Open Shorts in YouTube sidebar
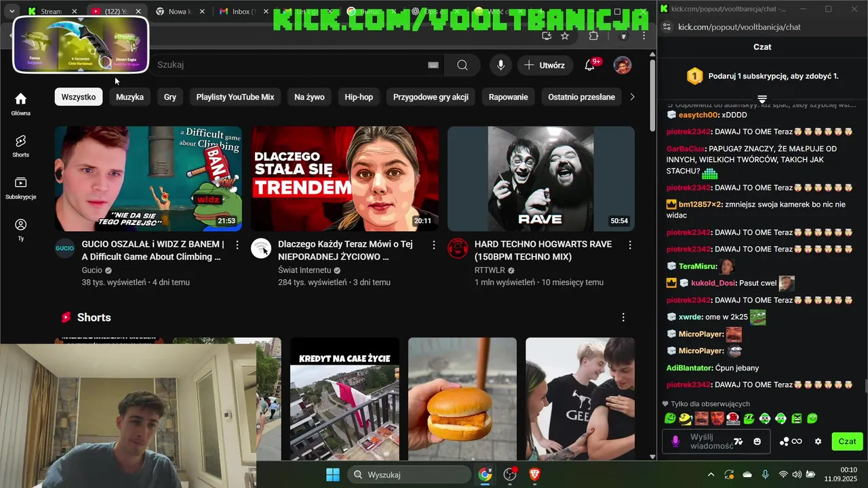This screenshot has height=488, width=868. click(20, 145)
